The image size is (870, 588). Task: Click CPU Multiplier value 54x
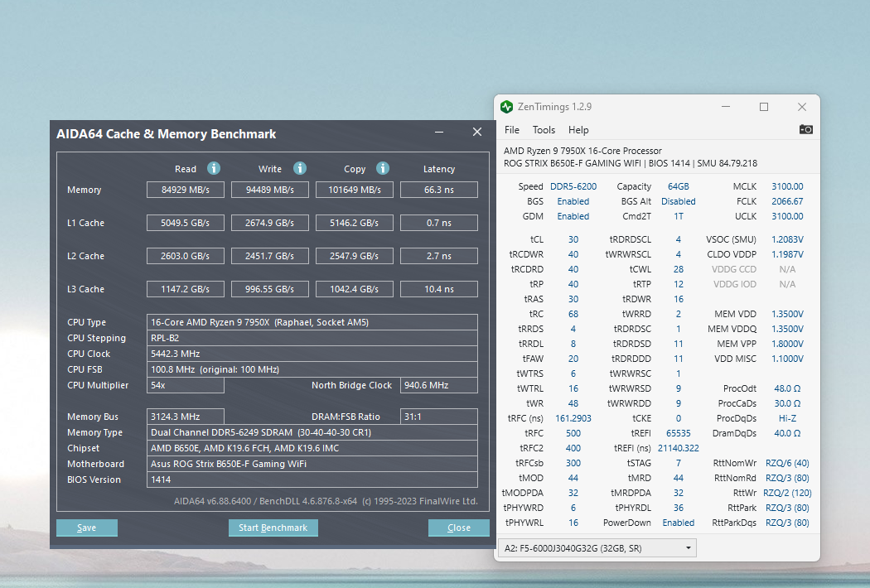pos(186,385)
